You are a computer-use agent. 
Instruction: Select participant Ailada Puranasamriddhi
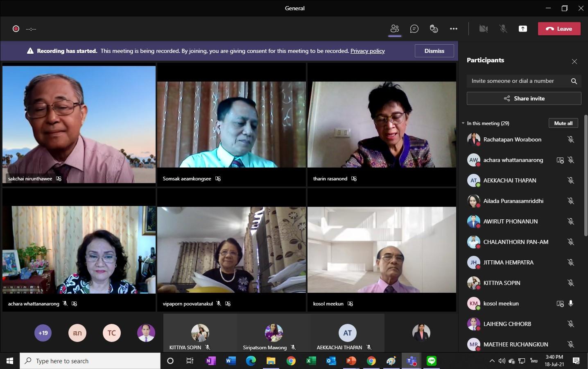522,201
